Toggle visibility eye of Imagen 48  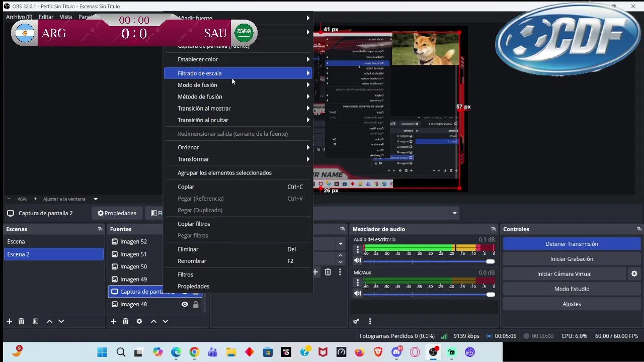point(185,304)
